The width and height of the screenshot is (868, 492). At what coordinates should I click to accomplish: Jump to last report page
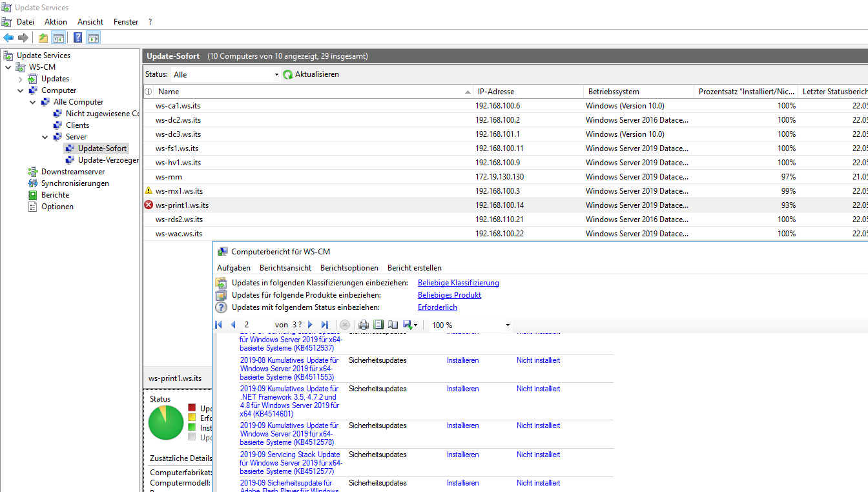[x=325, y=325]
